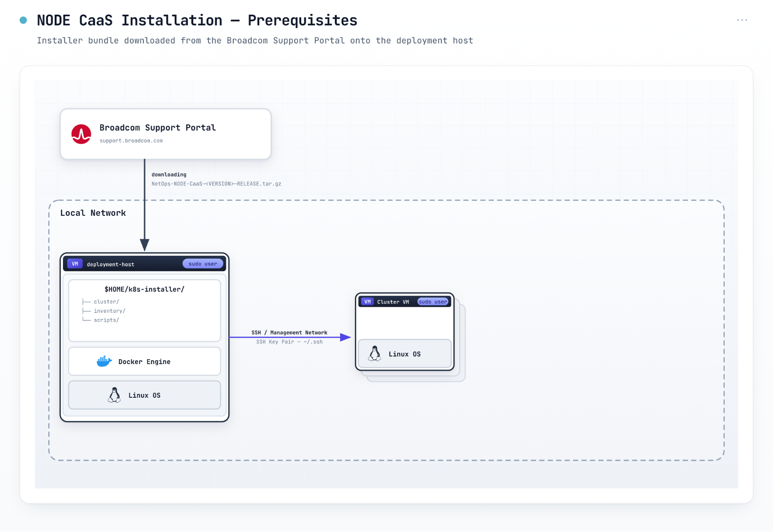Click the VM badge on Cluster VM
Screen dimensions: 773x532
tap(367, 302)
